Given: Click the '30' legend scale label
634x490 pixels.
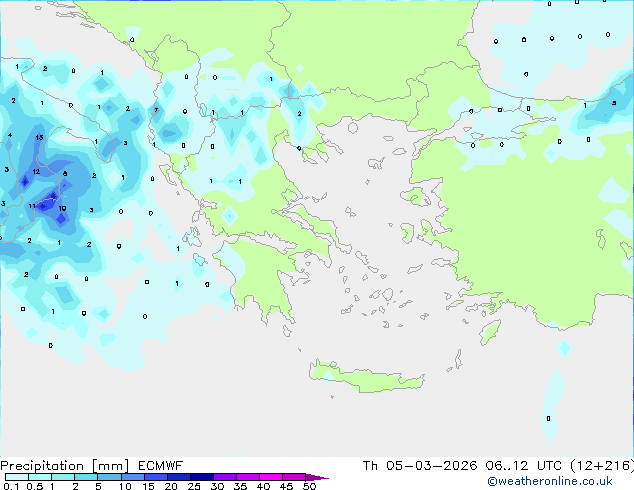Looking at the screenshot, I should coord(217,486).
